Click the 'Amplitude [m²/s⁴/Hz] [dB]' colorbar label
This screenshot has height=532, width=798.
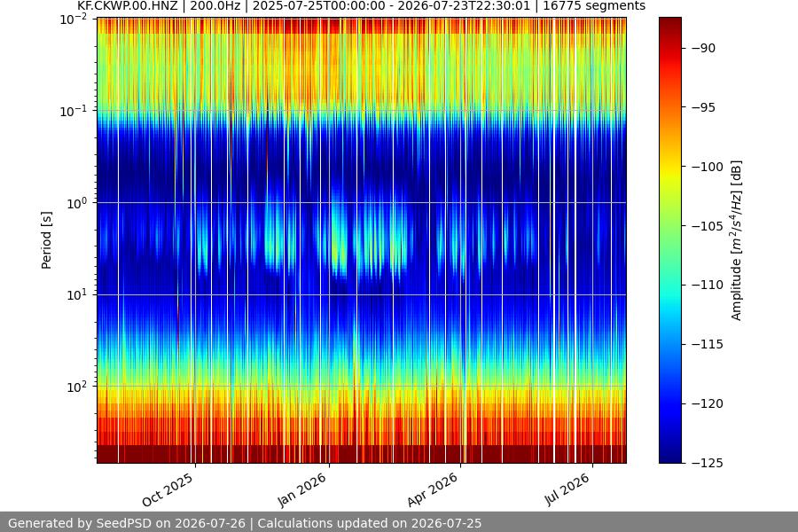click(x=736, y=240)
